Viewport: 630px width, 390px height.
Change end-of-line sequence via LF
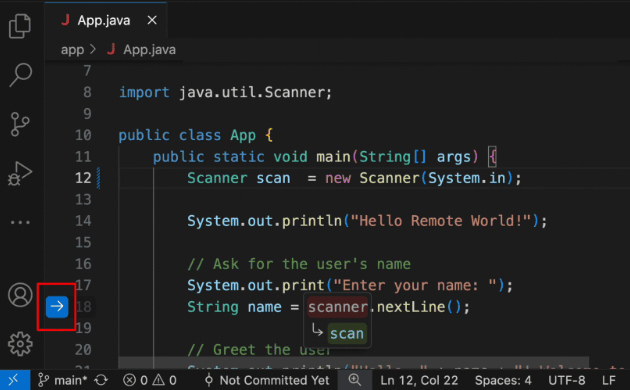point(609,380)
